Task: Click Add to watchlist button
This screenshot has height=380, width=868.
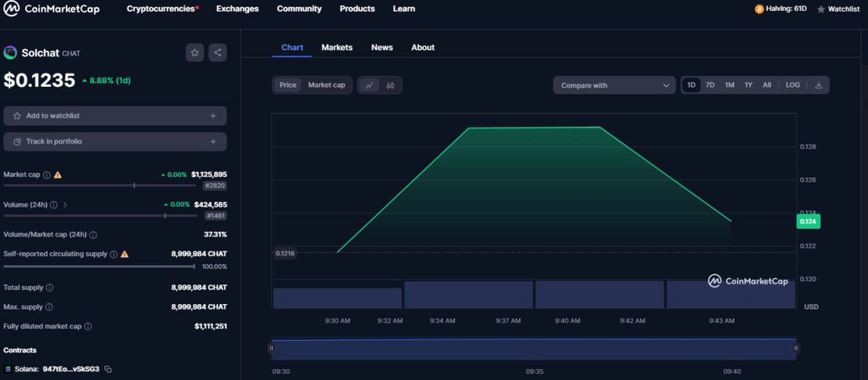Action: click(x=115, y=116)
